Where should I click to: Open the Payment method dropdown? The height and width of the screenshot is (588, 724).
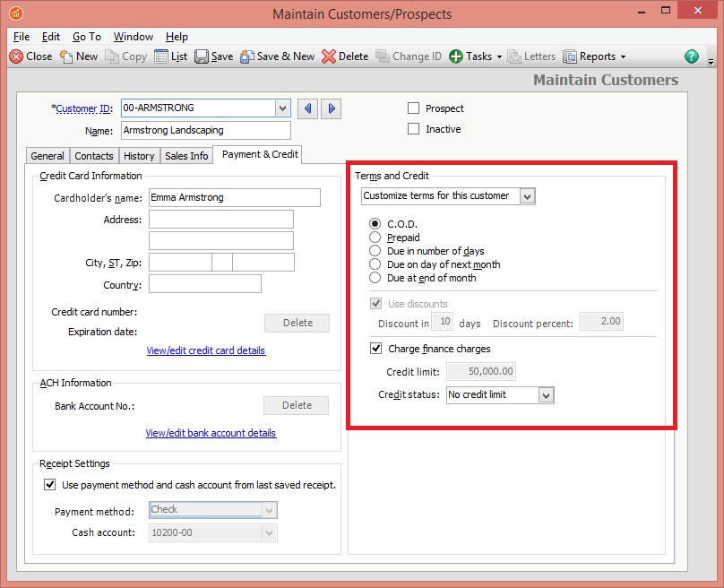[269, 510]
